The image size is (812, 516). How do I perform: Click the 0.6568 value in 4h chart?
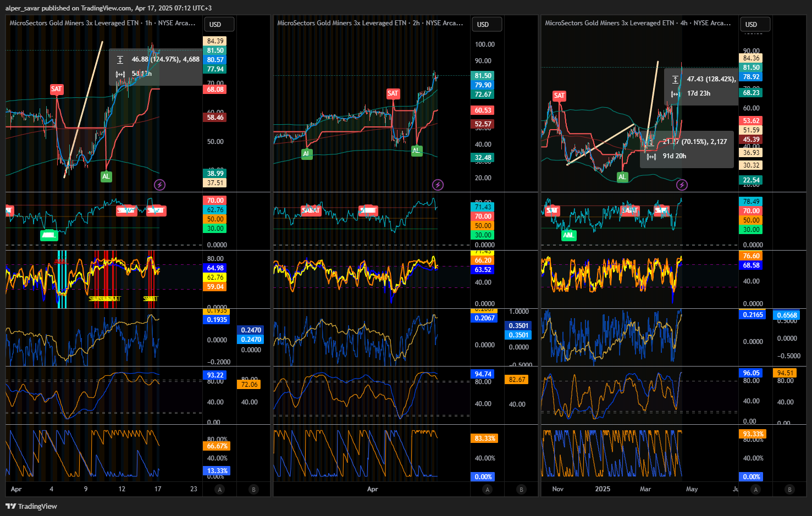coord(787,315)
